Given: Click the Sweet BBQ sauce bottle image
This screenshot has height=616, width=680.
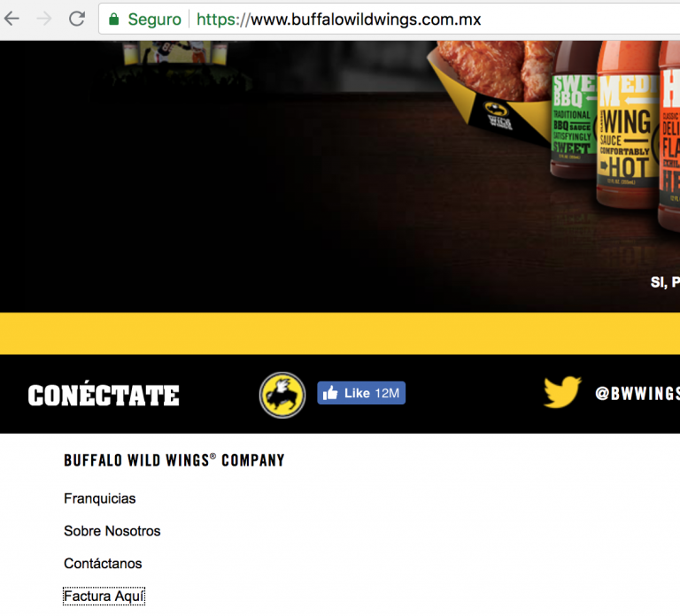Looking at the screenshot, I should pos(574,111).
